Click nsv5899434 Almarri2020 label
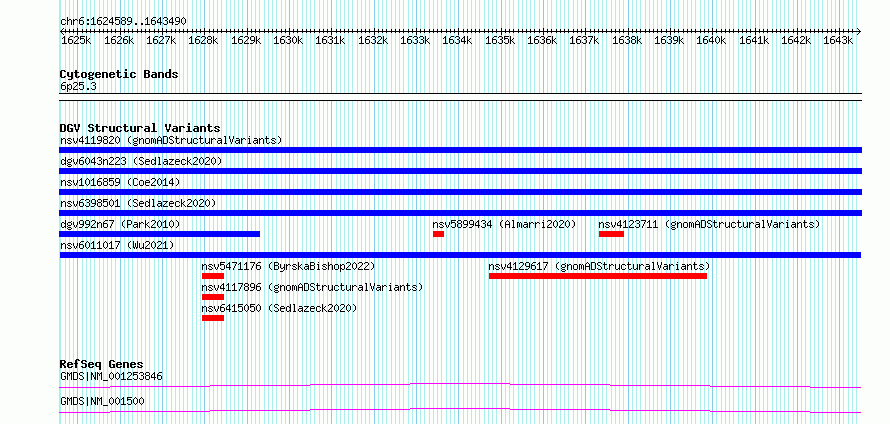This screenshot has height=424, width=890. pos(505,224)
